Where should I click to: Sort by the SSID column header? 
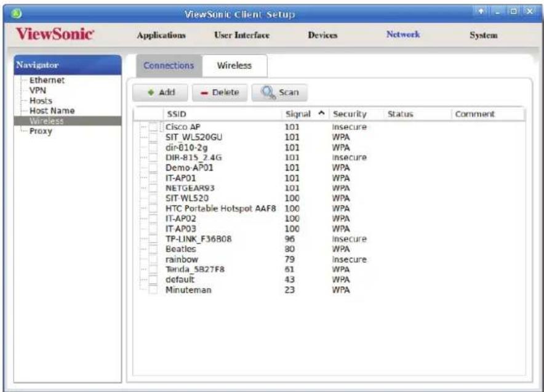222,114
